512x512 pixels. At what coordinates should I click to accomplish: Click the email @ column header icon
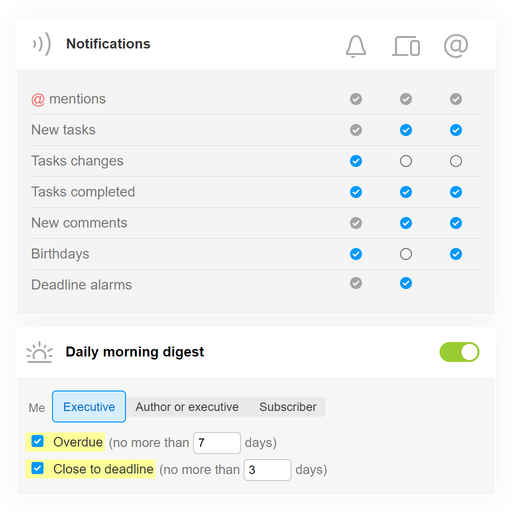pos(456,46)
